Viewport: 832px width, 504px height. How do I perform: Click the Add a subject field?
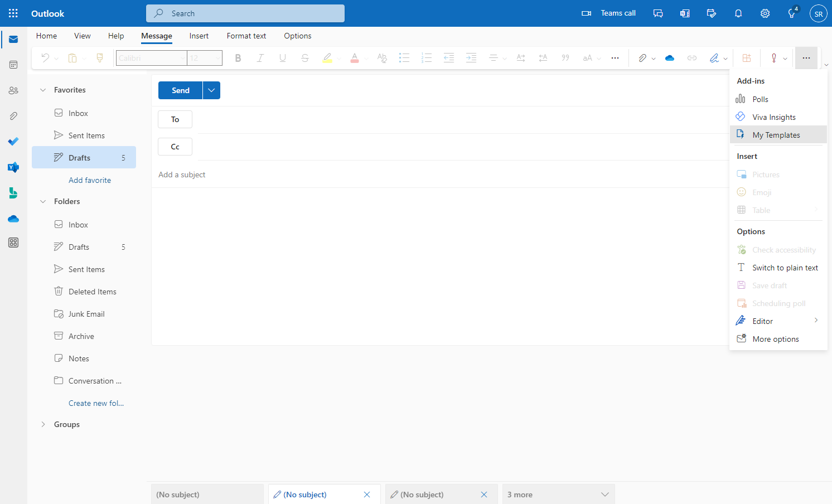click(x=441, y=175)
